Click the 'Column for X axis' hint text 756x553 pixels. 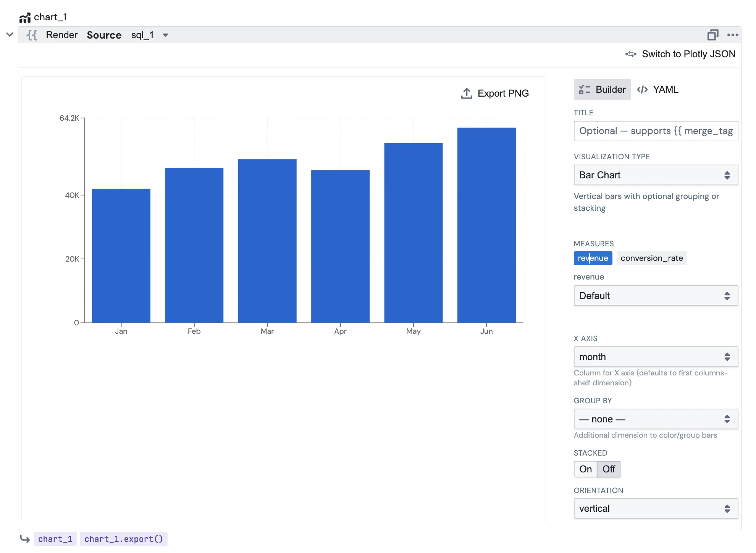(x=651, y=378)
